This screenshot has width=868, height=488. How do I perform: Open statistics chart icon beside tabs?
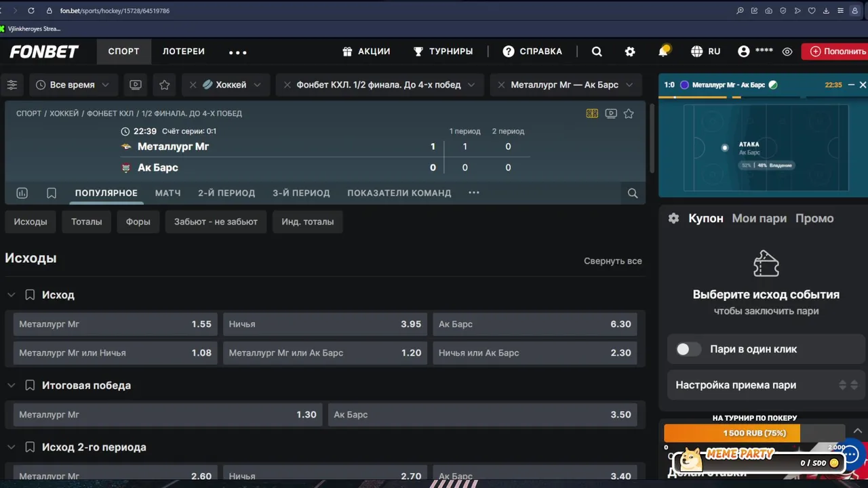(x=22, y=193)
